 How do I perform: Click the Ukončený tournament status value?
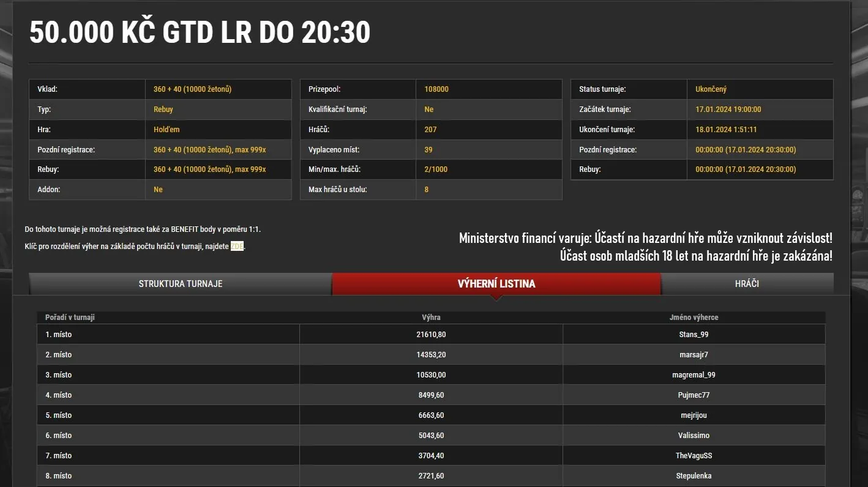tap(711, 89)
